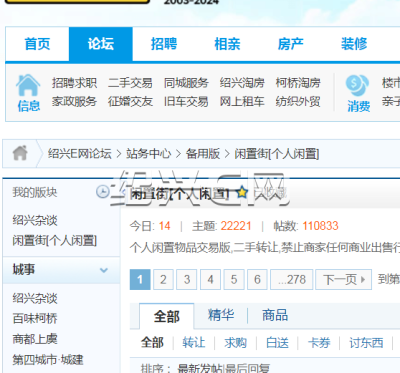Open the 招聘 tab
The width and height of the screenshot is (400, 373).
pos(164,44)
